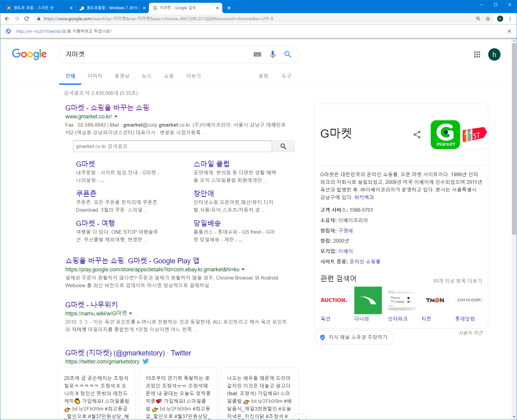Open 도구 search tools
The width and height of the screenshot is (517, 420).
[286, 76]
